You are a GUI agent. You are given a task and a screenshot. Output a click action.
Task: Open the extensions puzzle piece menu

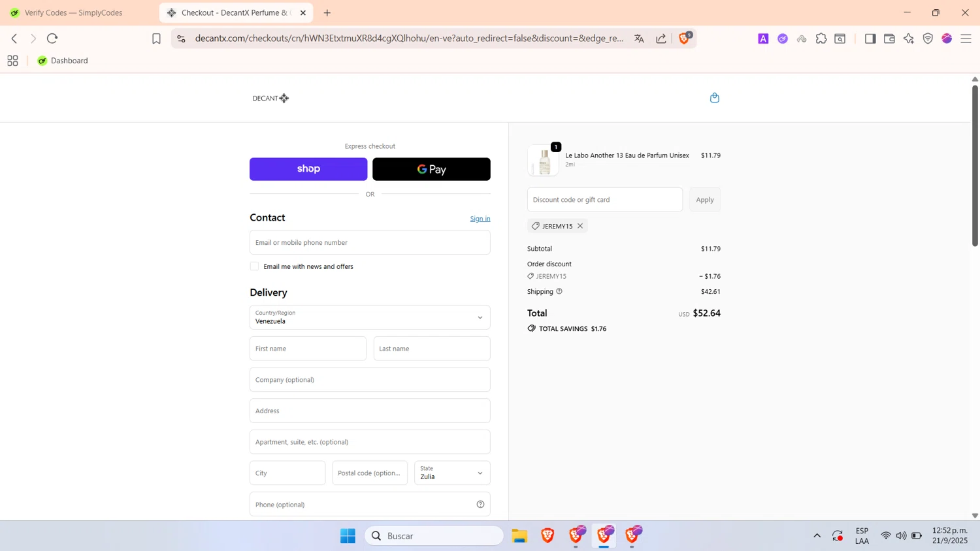821,39
